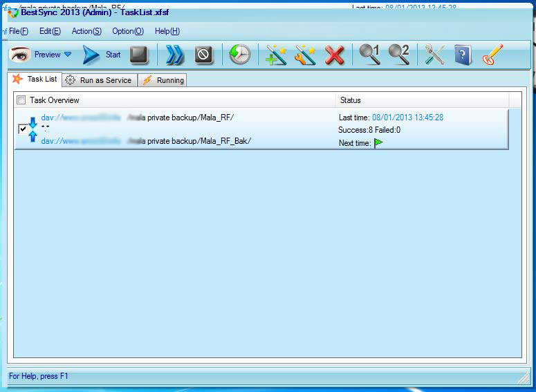Click the red X delete icon
This screenshot has width=536, height=392.
[334, 55]
